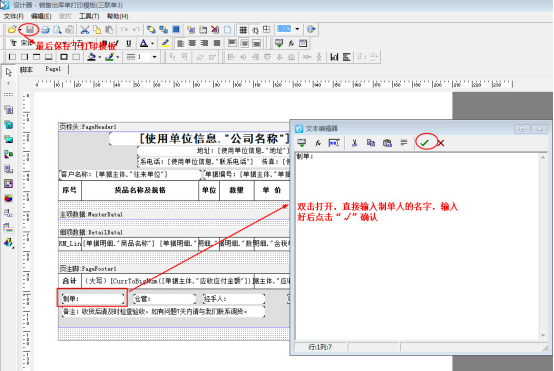Screen dimensions: 554x371
Task: Click the scissors cut icon in main toolbar
Action: [84, 30]
